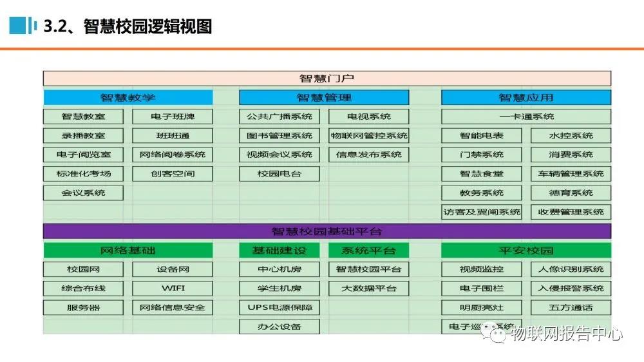Click the 智慧教学 blue section header
This screenshot has width=644, height=362.
[x=128, y=98]
